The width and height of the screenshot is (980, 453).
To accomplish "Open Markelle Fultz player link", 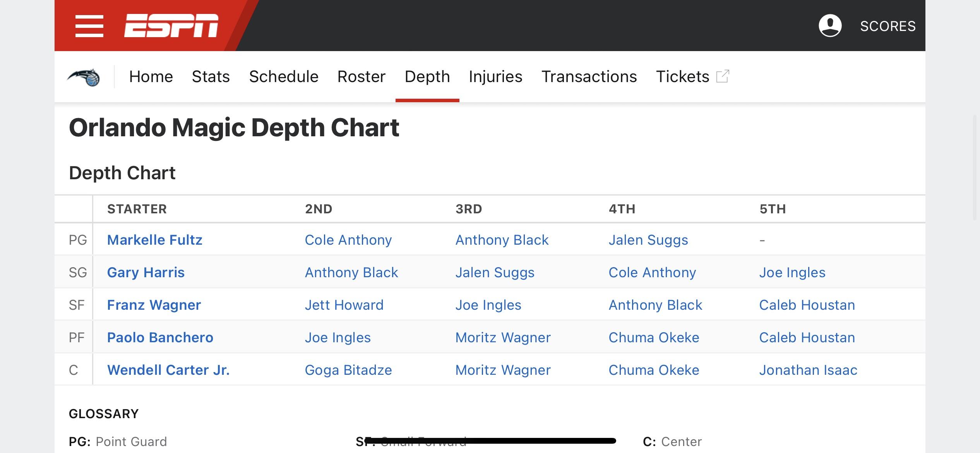I will [x=154, y=240].
